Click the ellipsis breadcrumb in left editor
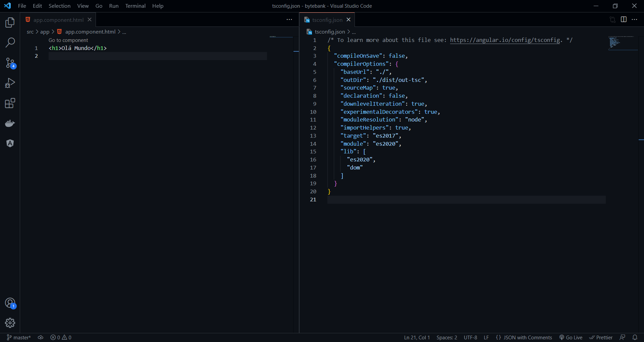 tap(124, 32)
